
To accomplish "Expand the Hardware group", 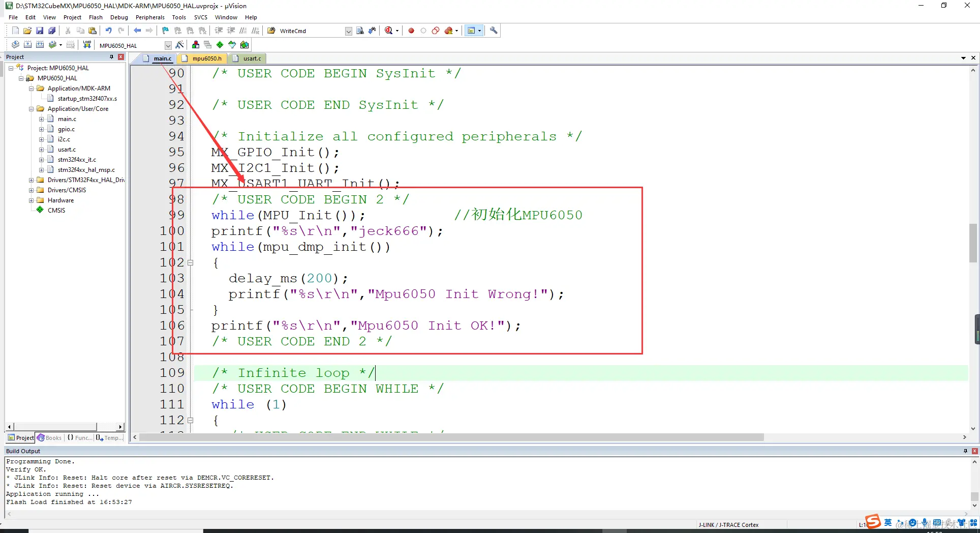I will click(31, 200).
